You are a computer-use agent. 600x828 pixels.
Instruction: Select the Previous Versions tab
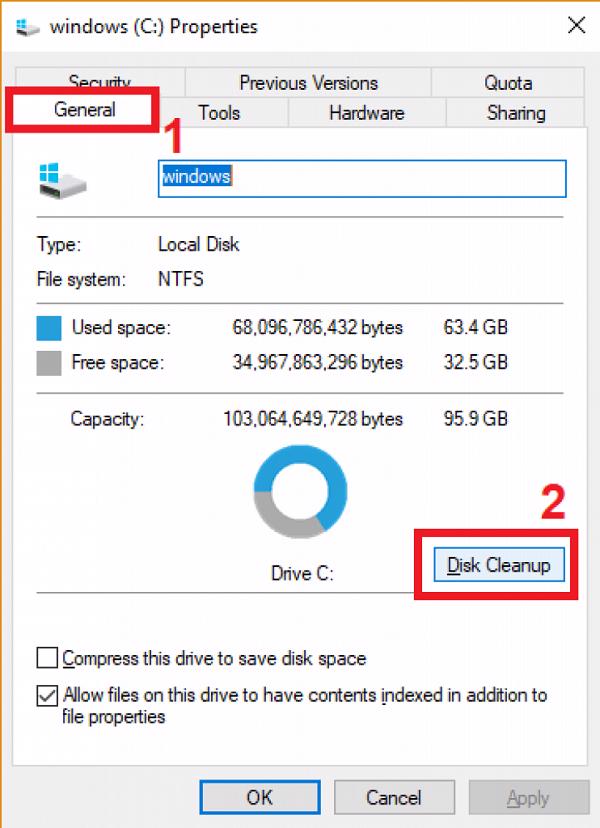(x=308, y=83)
